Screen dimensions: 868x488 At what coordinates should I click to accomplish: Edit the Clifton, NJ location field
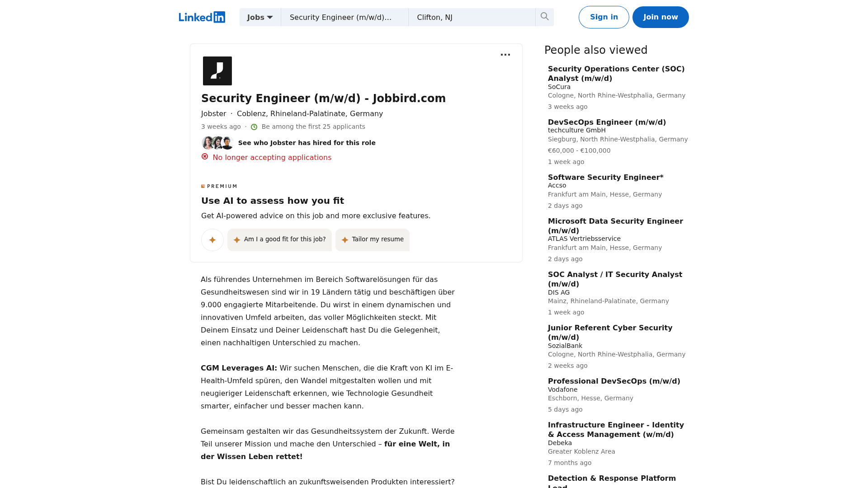click(x=472, y=17)
